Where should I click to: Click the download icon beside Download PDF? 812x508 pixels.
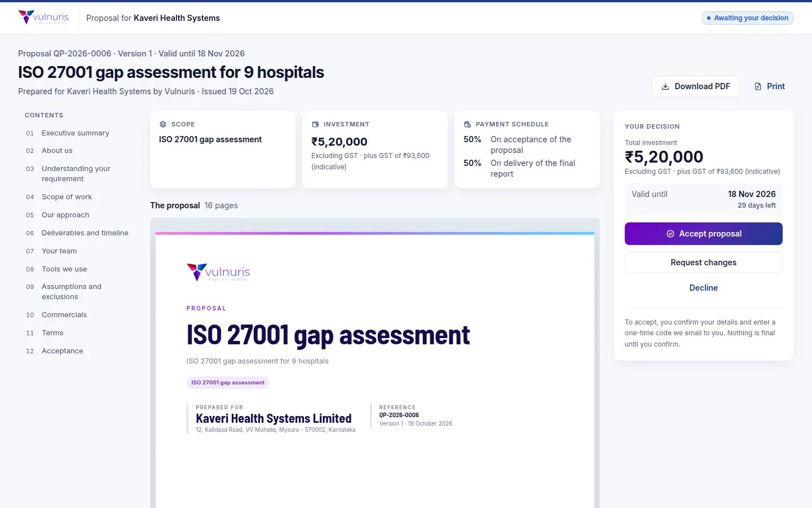click(x=665, y=86)
